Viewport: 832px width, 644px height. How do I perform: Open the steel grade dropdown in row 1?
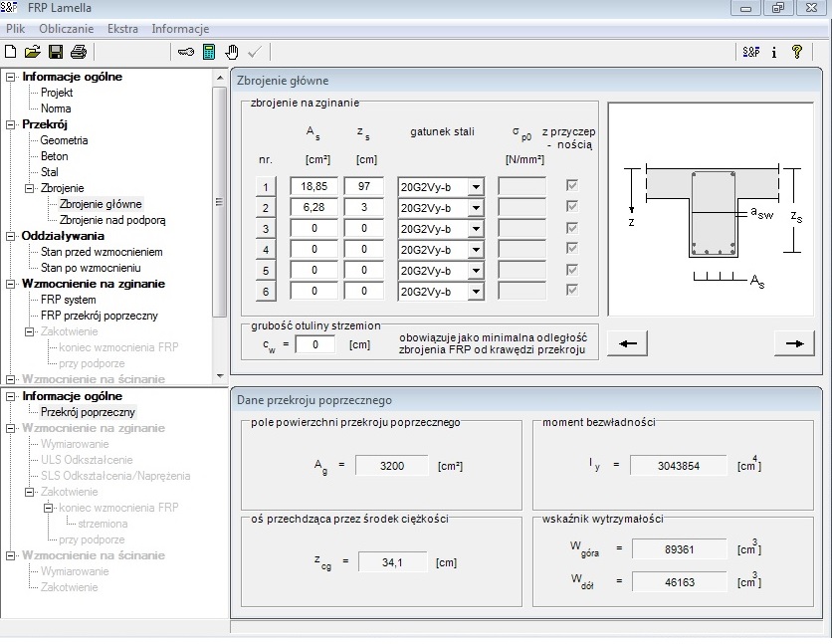(476, 186)
